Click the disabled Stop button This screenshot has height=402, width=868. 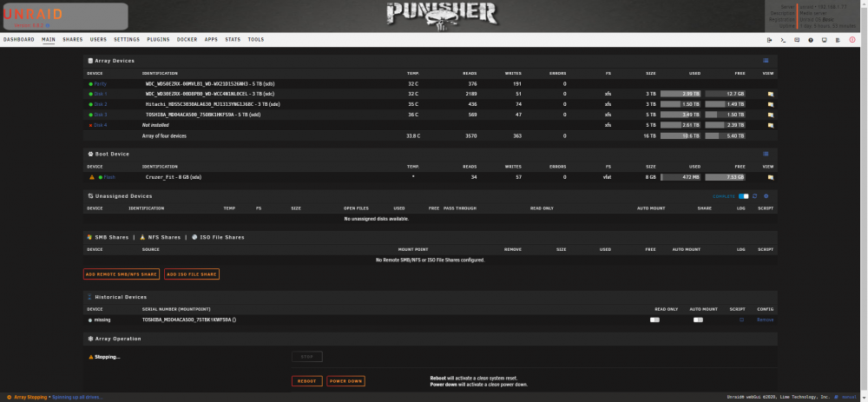(307, 357)
